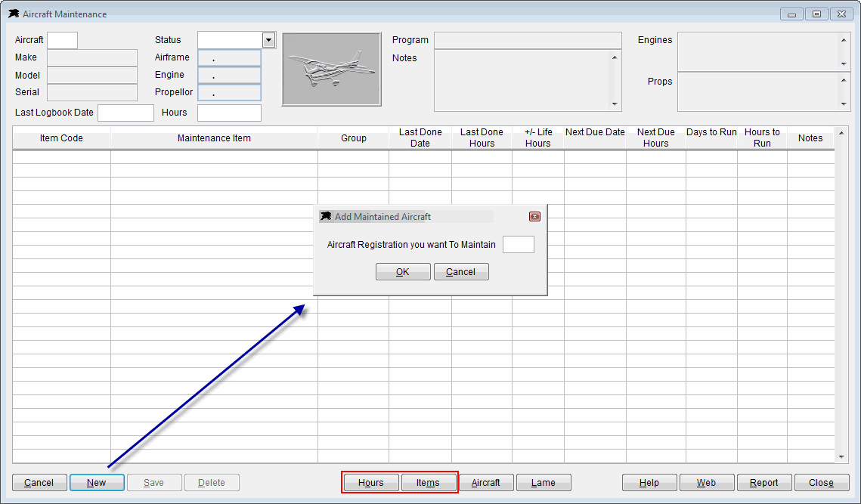Viewport: 861px width, 504px height.
Task: Click the maintenance grid scroll up arrow
Action: 841,133
